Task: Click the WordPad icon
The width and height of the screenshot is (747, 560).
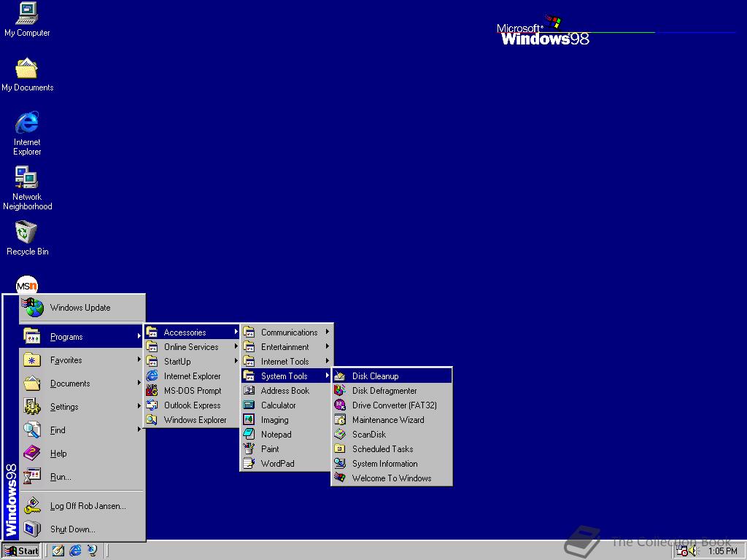Action: pyautogui.click(x=249, y=463)
